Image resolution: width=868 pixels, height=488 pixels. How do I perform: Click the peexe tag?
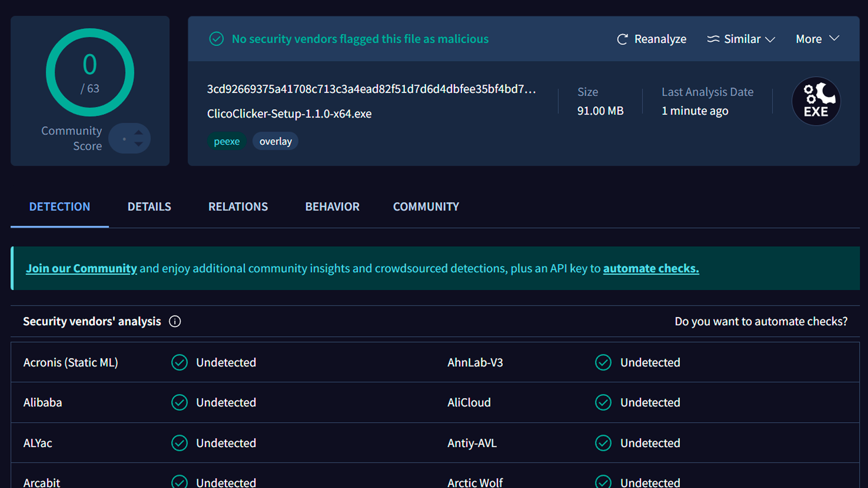226,141
